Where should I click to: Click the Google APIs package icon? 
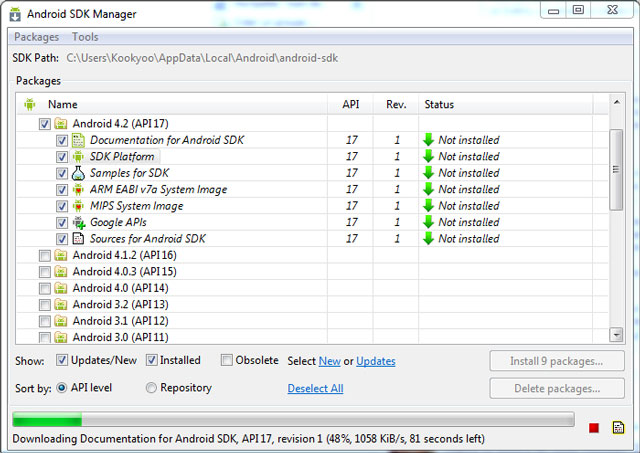[x=78, y=222]
